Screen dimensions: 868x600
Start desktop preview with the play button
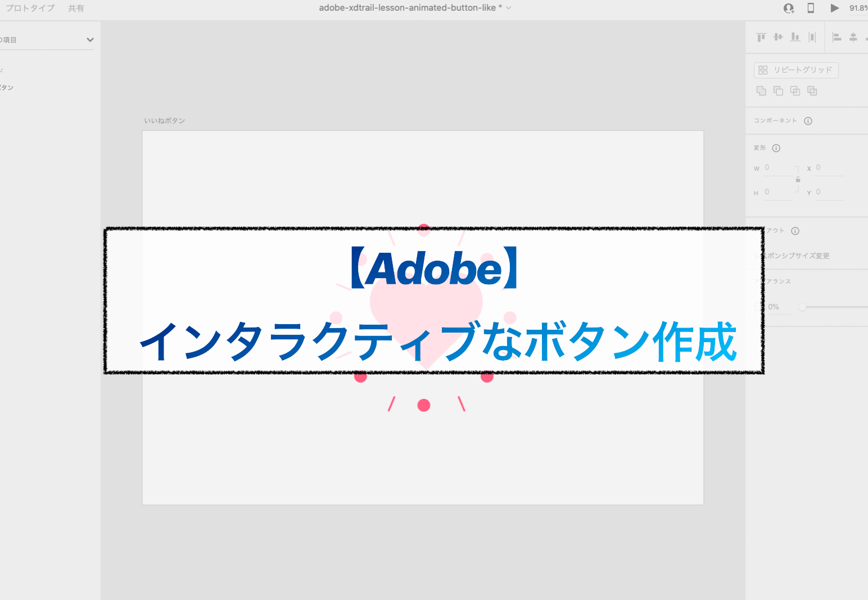click(x=835, y=8)
